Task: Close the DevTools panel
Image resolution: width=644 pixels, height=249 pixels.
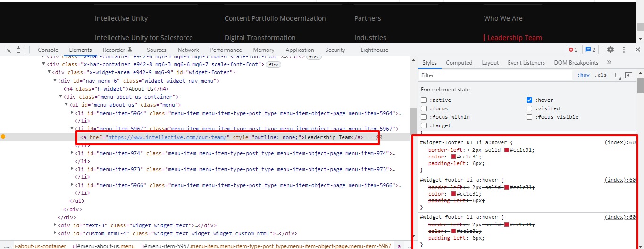Action: [637, 50]
